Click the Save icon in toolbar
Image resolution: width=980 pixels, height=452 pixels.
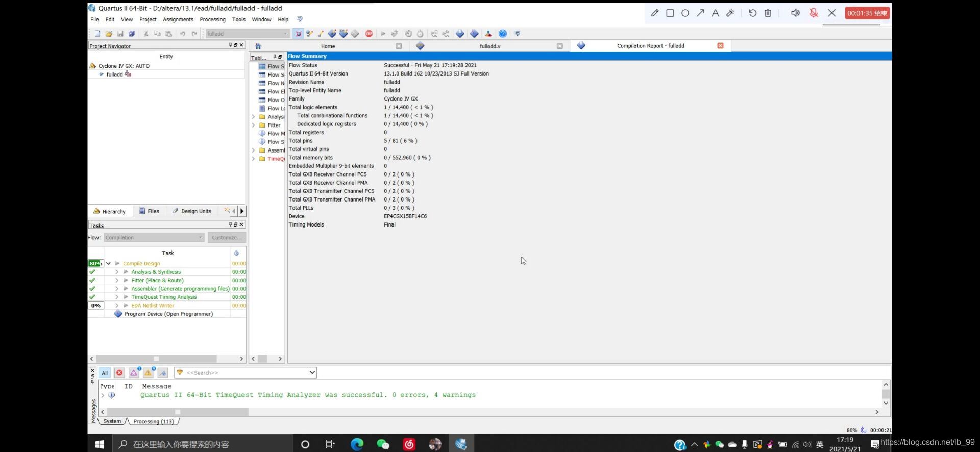(120, 34)
